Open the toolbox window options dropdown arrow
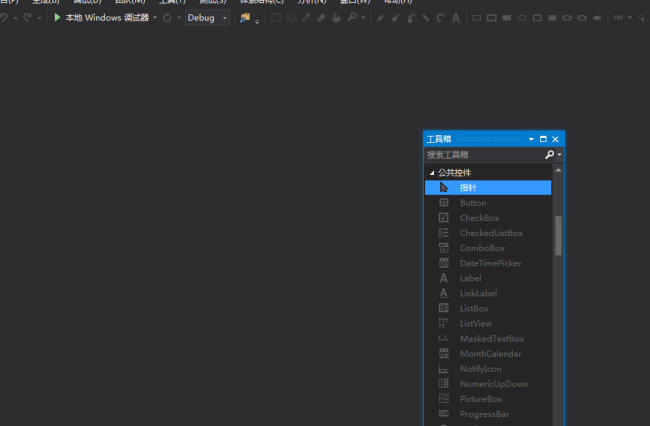This screenshot has width=650, height=426. click(x=532, y=139)
